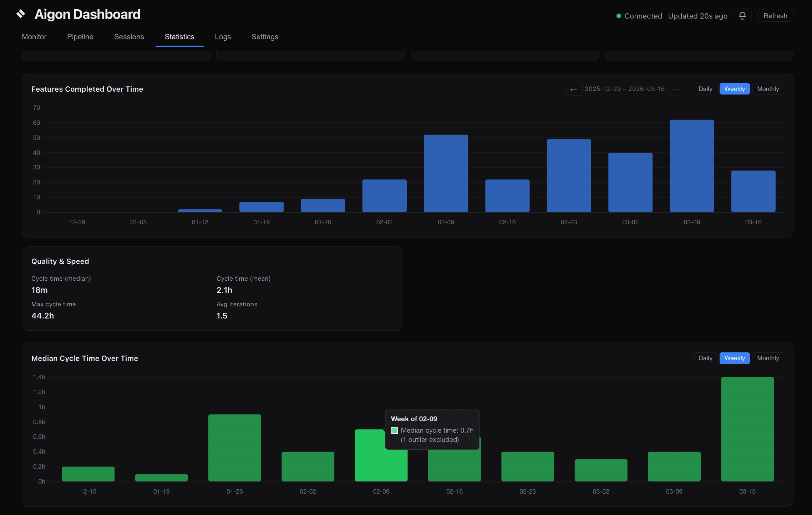Click the Aigon diamond logo icon
The width and height of the screenshot is (812, 515).
point(21,14)
